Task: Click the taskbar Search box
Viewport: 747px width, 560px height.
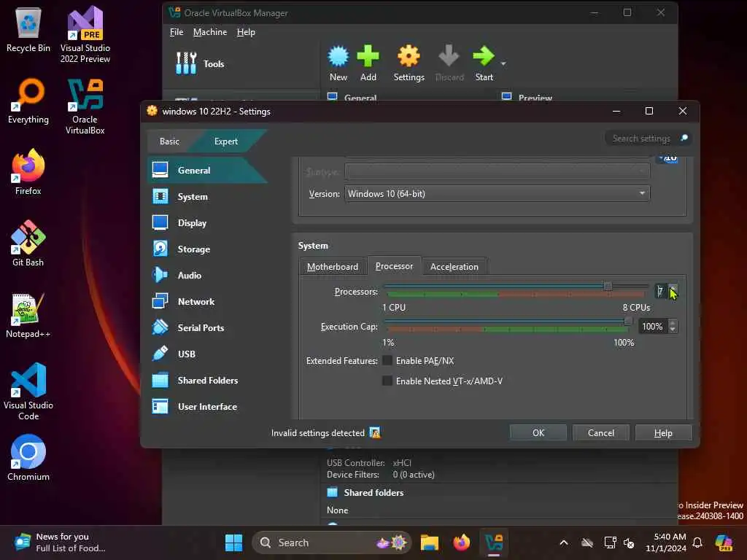Action: click(332, 542)
